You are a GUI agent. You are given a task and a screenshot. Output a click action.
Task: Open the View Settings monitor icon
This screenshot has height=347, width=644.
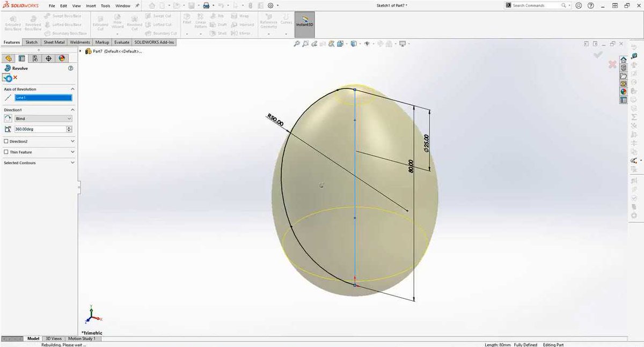403,44
